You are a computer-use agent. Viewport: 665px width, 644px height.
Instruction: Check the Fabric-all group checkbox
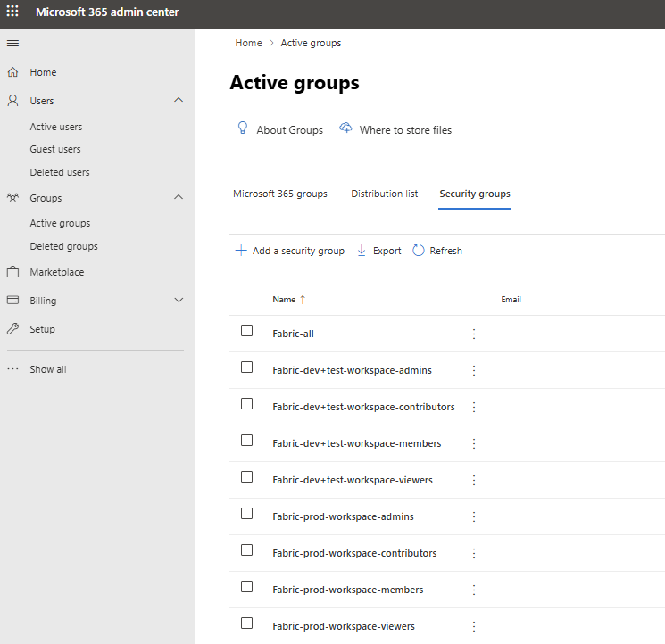tap(247, 330)
